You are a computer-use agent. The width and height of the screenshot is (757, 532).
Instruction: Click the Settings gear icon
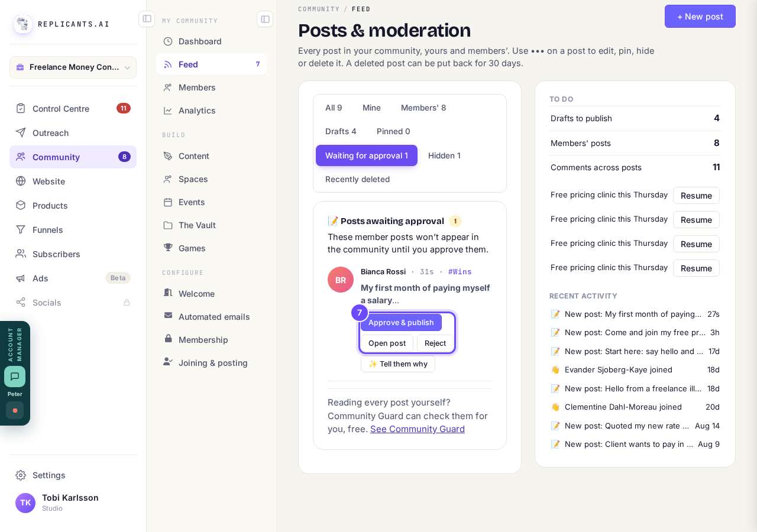(21, 475)
